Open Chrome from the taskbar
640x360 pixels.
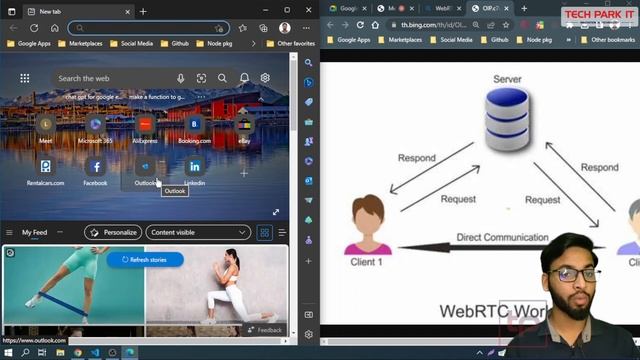pos(78,352)
